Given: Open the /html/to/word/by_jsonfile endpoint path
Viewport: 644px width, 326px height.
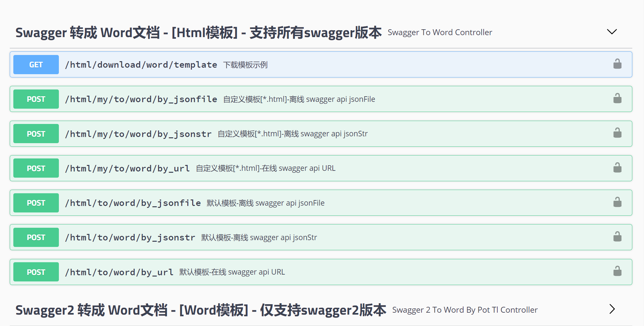Looking at the screenshot, I should pyautogui.click(x=133, y=203).
